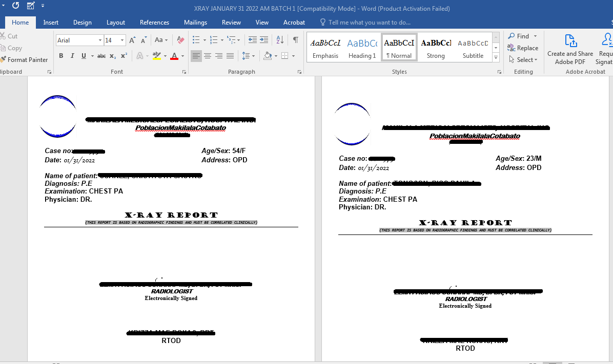Click the Borders icon
This screenshot has height=364, width=613.
point(285,56)
